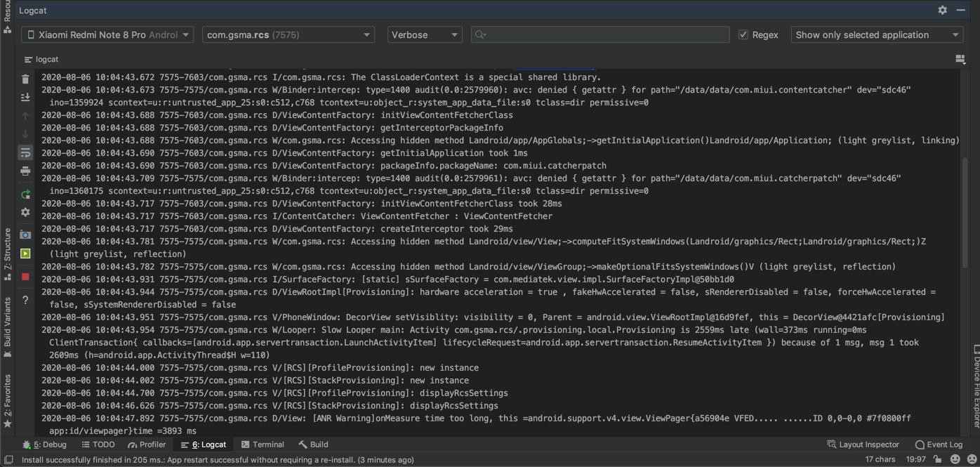Open the 5: Debug tool window
Image resolution: width=980 pixels, height=467 pixels.
44,445
